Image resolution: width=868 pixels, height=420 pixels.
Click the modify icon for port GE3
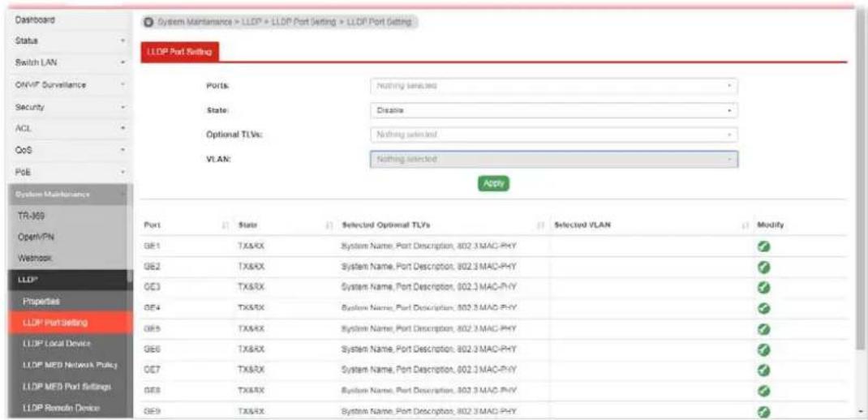coord(763,288)
